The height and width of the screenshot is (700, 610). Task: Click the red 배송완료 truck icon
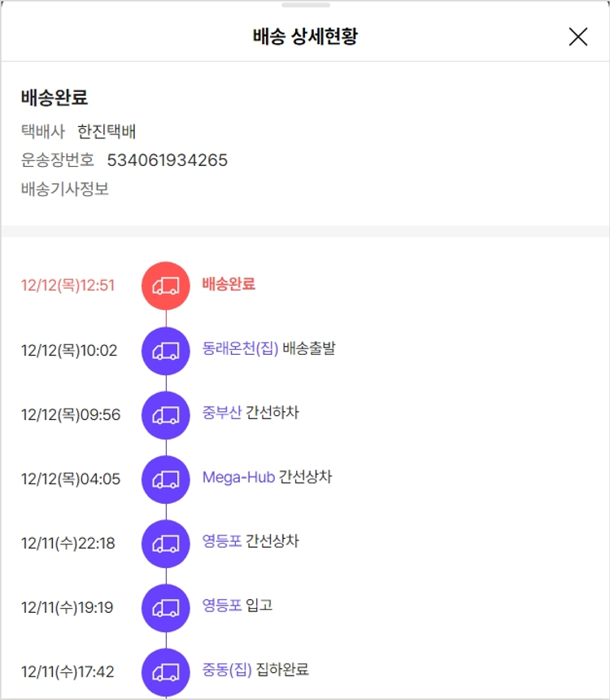point(166,286)
